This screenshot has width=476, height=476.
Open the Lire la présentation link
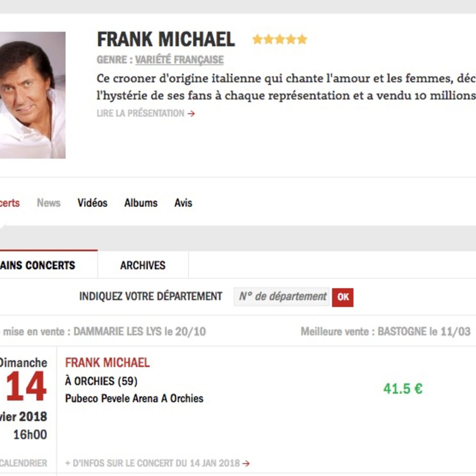tap(140, 114)
